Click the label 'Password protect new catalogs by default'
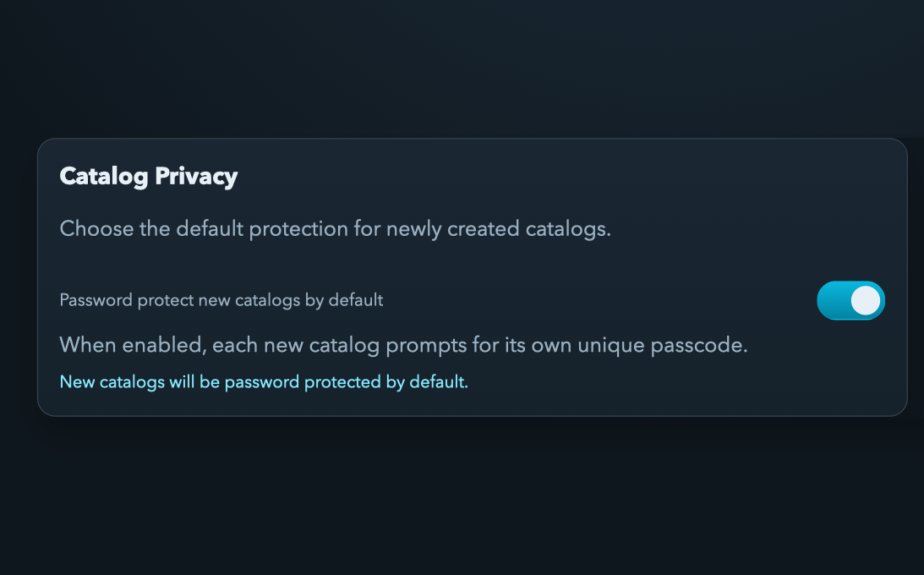Viewport: 924px width, 575px height. [x=221, y=300]
